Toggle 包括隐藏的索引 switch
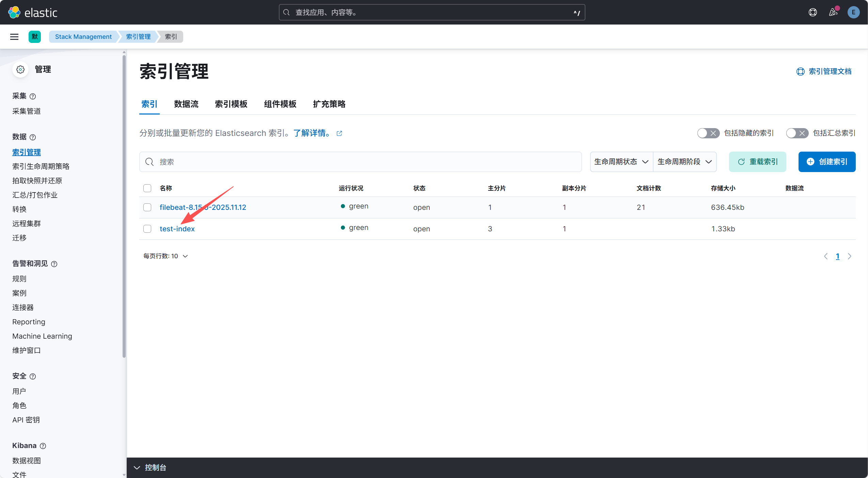This screenshot has width=868, height=478. click(708, 133)
